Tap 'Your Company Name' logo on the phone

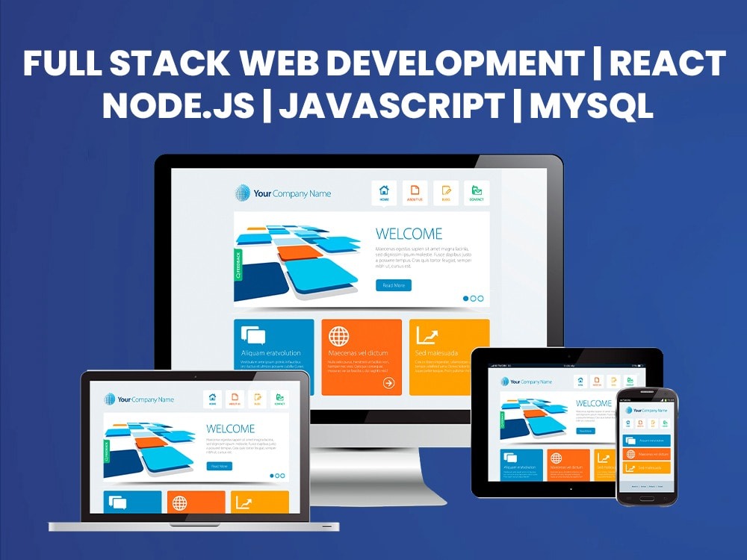[646, 411]
